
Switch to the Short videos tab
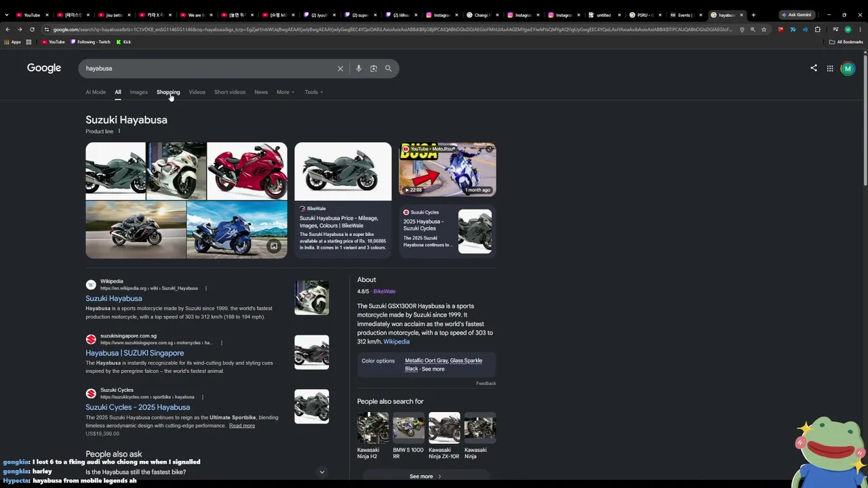[230, 92]
